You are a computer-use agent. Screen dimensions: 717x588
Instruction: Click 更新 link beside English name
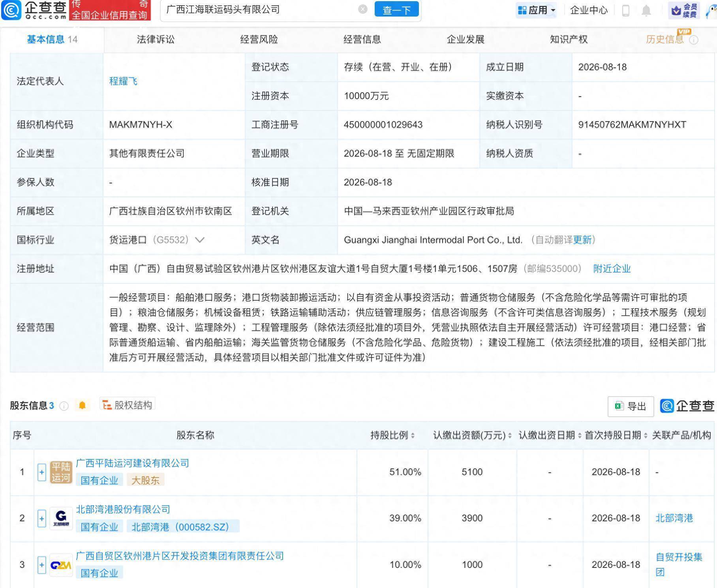click(582, 240)
